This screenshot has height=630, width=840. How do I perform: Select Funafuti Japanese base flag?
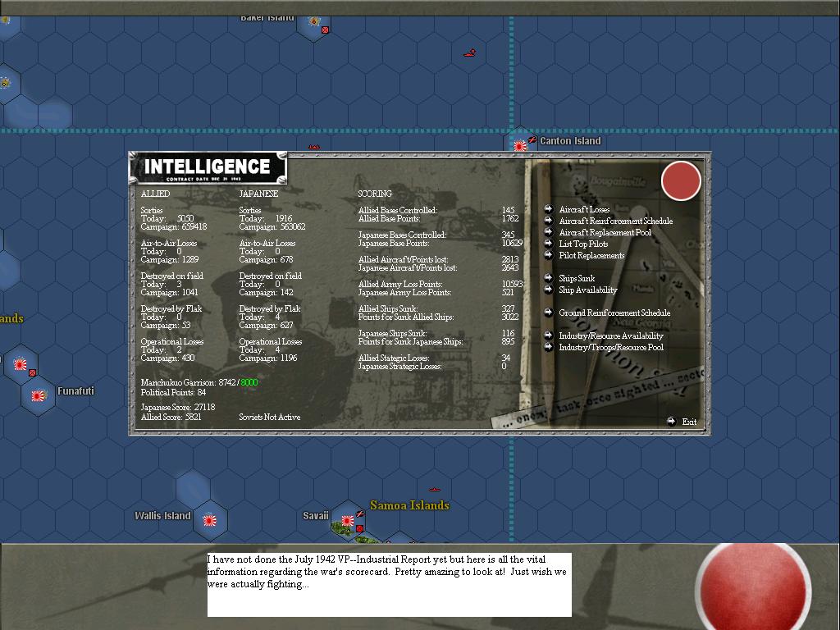[38, 396]
